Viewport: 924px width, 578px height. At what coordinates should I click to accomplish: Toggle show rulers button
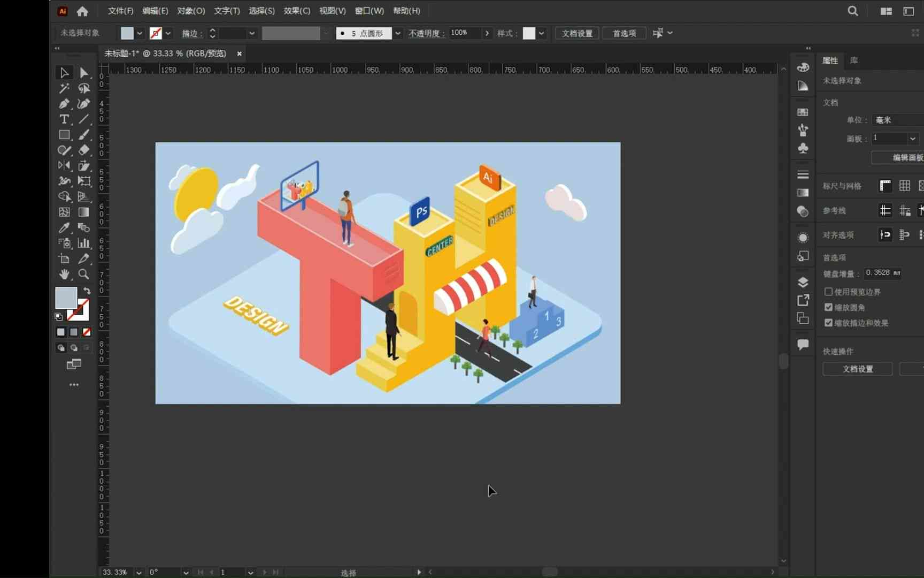pyautogui.click(x=885, y=186)
